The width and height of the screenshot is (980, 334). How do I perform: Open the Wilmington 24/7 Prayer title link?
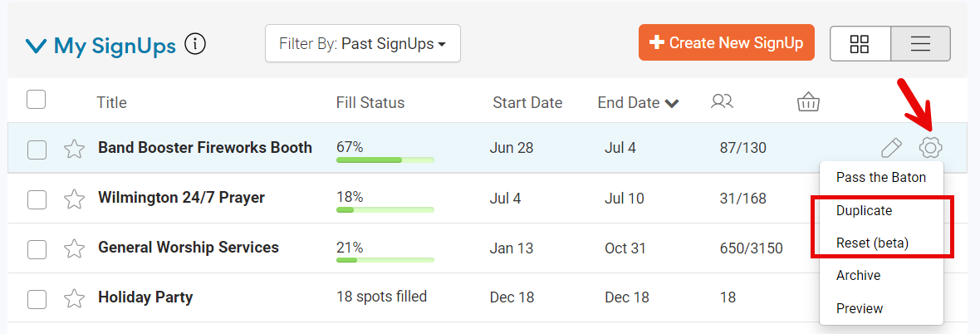coord(181,198)
